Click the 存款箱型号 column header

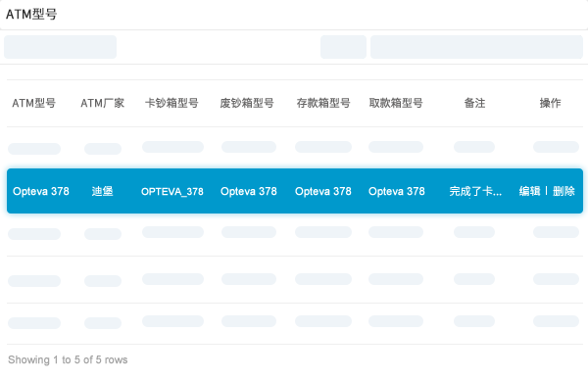[x=323, y=103]
